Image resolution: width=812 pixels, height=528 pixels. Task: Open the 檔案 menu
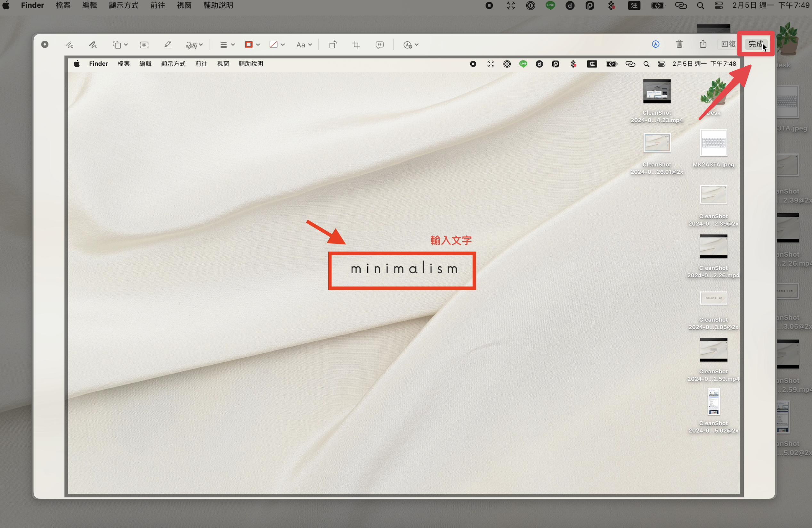click(63, 5)
